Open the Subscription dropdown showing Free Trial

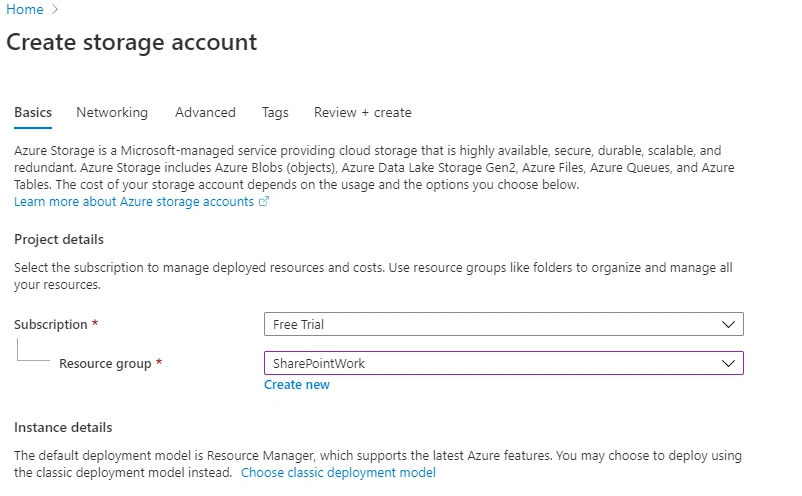pos(504,324)
